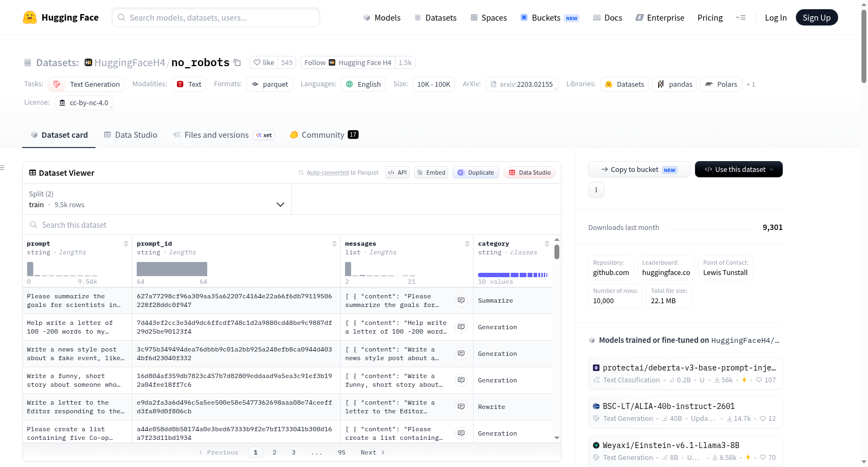Open the left sidebar toggle icon
The image size is (868, 467).
pos(2,168)
